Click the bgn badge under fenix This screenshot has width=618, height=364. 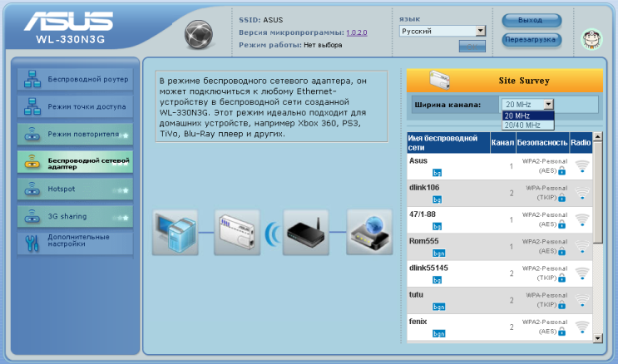pos(438,334)
